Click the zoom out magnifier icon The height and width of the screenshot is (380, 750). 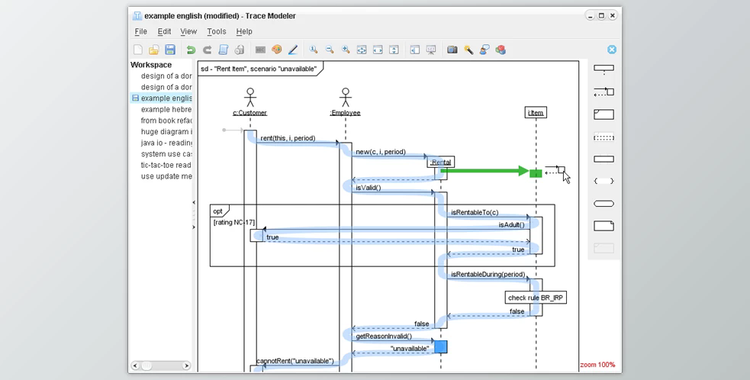pos(330,50)
